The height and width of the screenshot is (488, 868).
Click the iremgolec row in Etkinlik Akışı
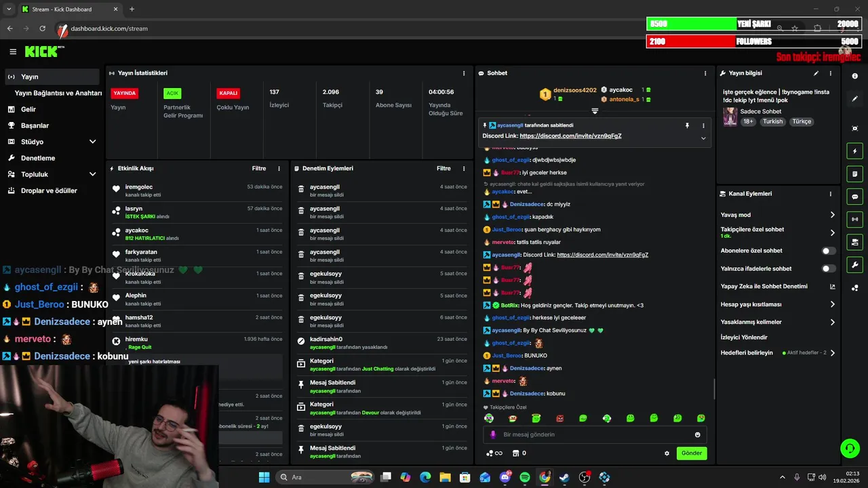coord(197,190)
